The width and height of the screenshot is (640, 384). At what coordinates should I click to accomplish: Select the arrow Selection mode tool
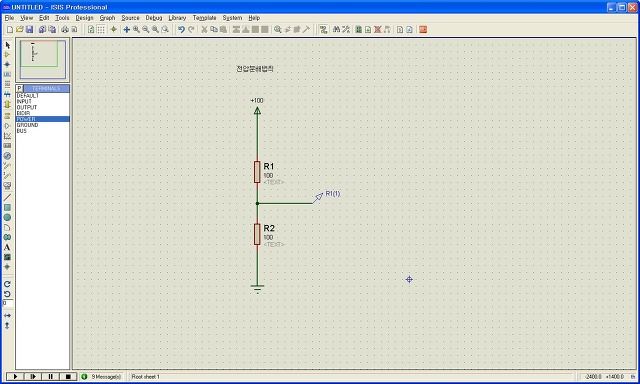click(7, 45)
